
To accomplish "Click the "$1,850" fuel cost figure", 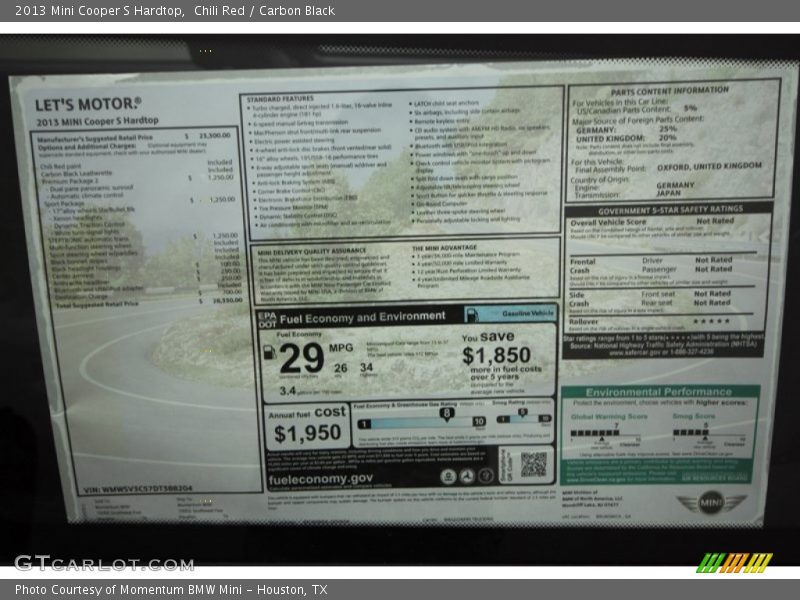I will click(496, 355).
